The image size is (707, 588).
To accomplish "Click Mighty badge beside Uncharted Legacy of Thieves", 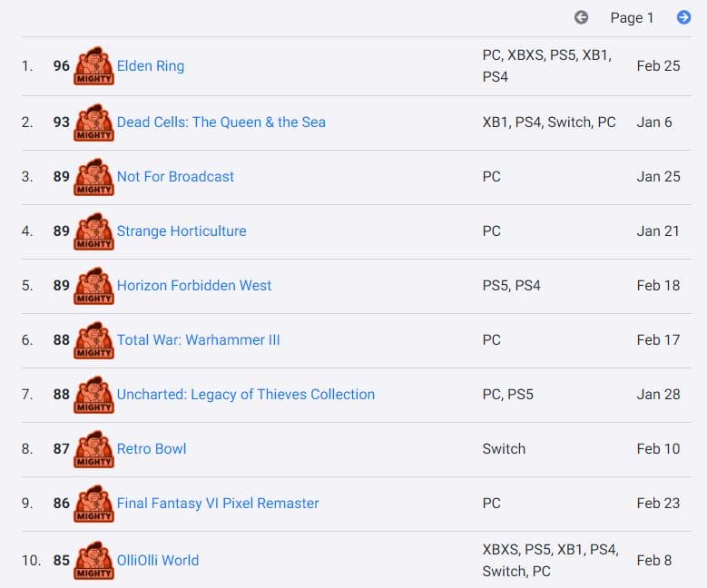I will coord(93,395).
